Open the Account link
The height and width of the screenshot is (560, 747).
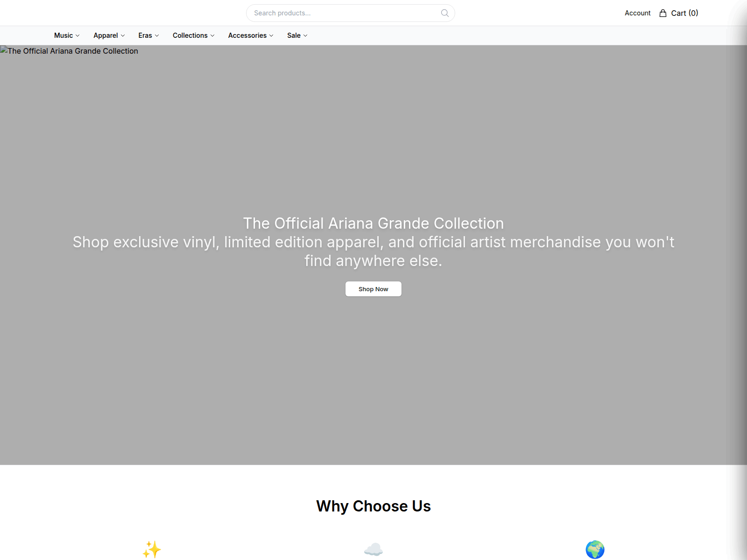click(637, 13)
